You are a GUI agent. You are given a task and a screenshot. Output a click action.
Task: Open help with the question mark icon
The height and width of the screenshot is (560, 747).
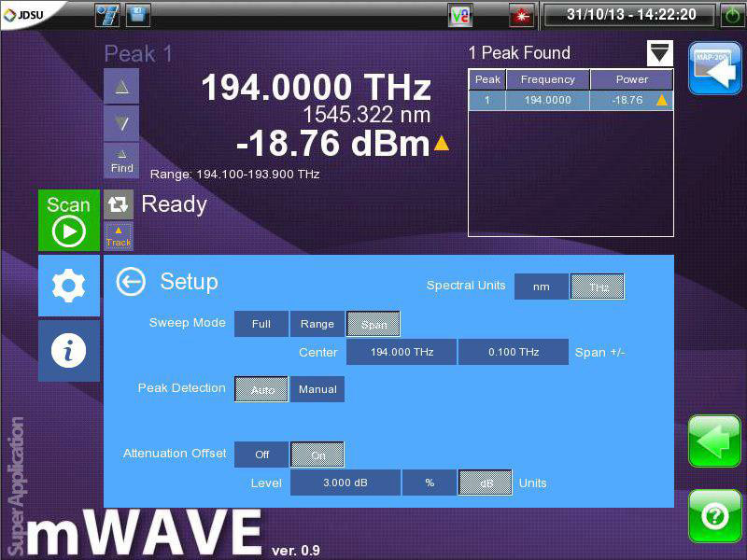714,515
